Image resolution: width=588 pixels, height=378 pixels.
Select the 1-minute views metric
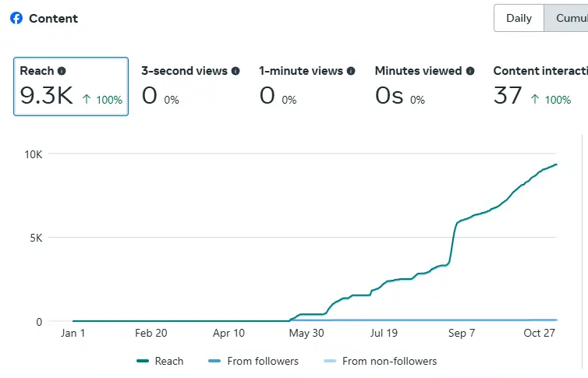(307, 86)
